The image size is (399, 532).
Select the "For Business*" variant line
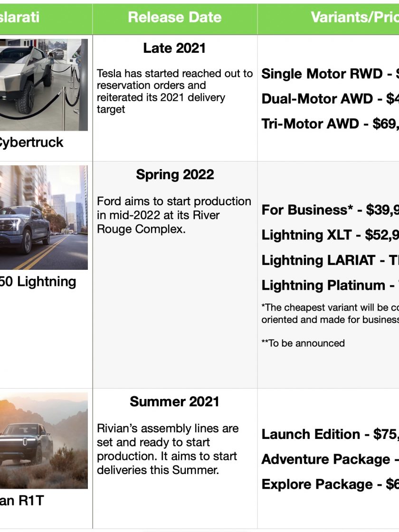tap(330, 210)
